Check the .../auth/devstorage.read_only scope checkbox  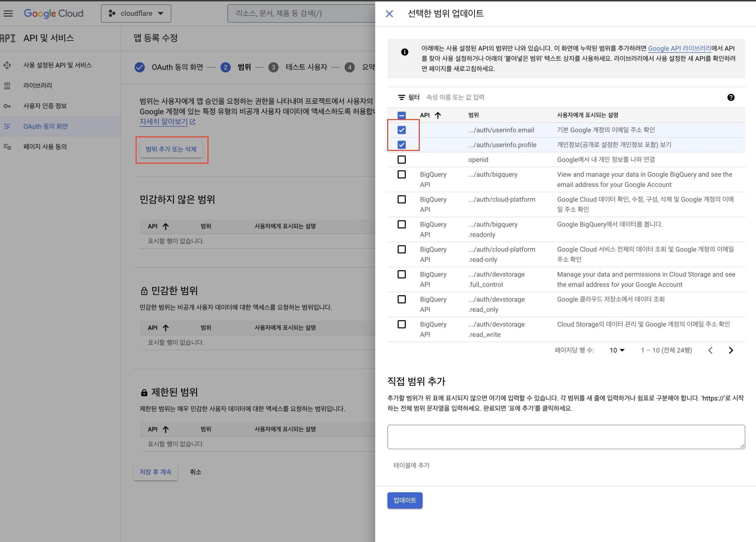pyautogui.click(x=402, y=300)
